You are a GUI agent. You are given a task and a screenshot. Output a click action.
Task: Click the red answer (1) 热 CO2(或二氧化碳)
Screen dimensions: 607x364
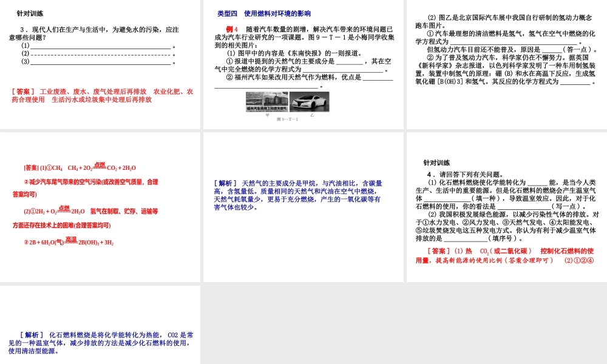492,251
